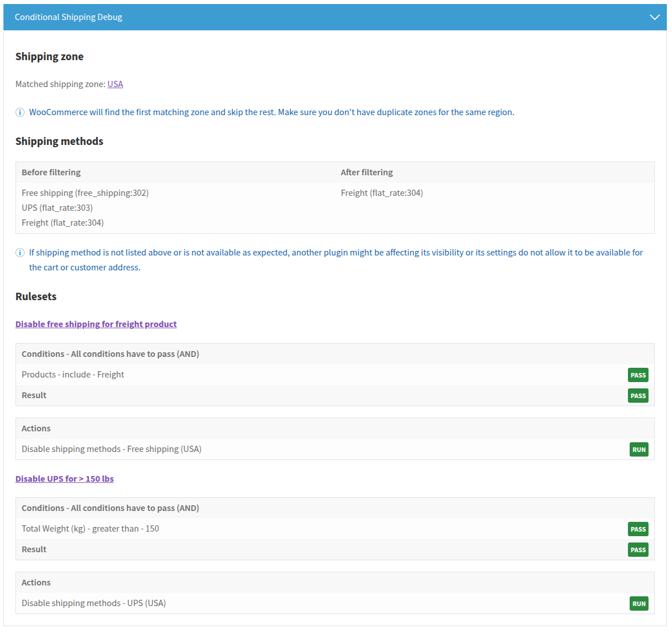Screen dimensions: 672x633
Task: Click the Rulesets section heading
Action: (x=36, y=297)
